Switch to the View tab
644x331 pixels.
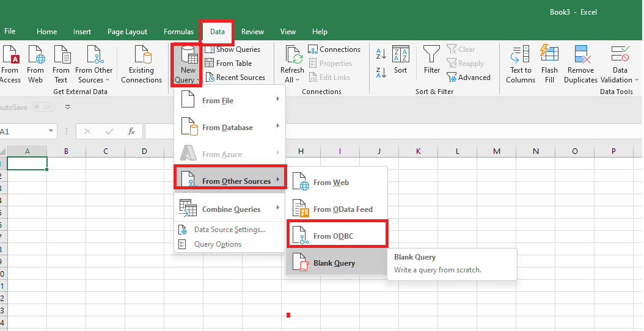tap(288, 32)
